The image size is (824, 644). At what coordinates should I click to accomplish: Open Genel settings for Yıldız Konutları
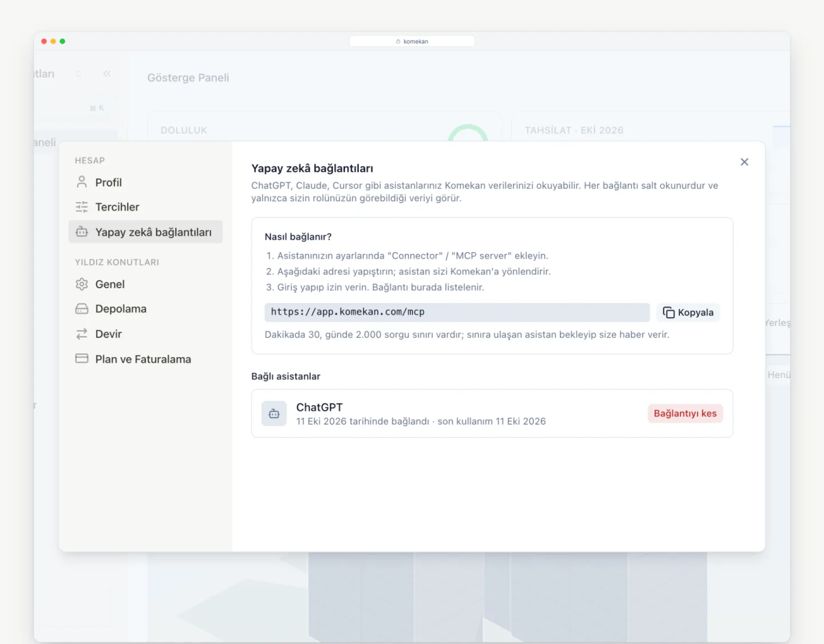point(145,284)
